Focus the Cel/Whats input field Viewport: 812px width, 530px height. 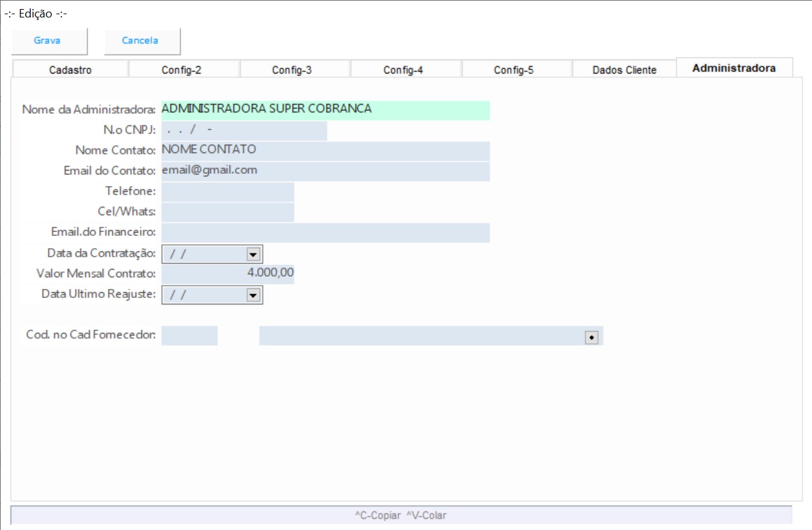click(x=227, y=212)
